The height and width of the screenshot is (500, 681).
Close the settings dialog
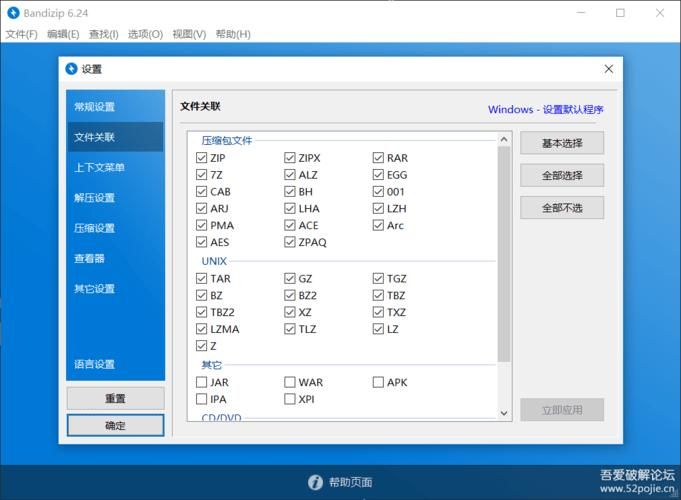pyautogui.click(x=608, y=69)
